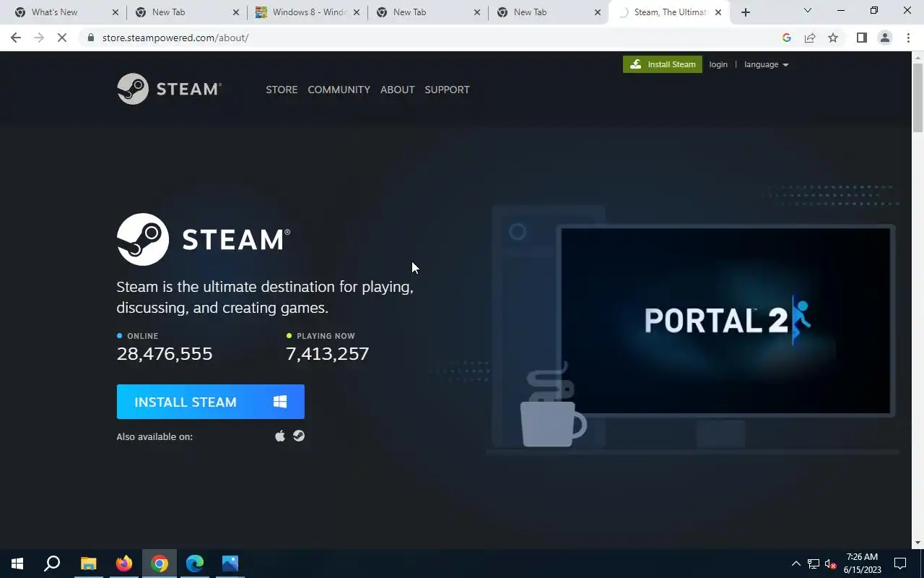Click the Apple macOS availability icon

coord(280,436)
